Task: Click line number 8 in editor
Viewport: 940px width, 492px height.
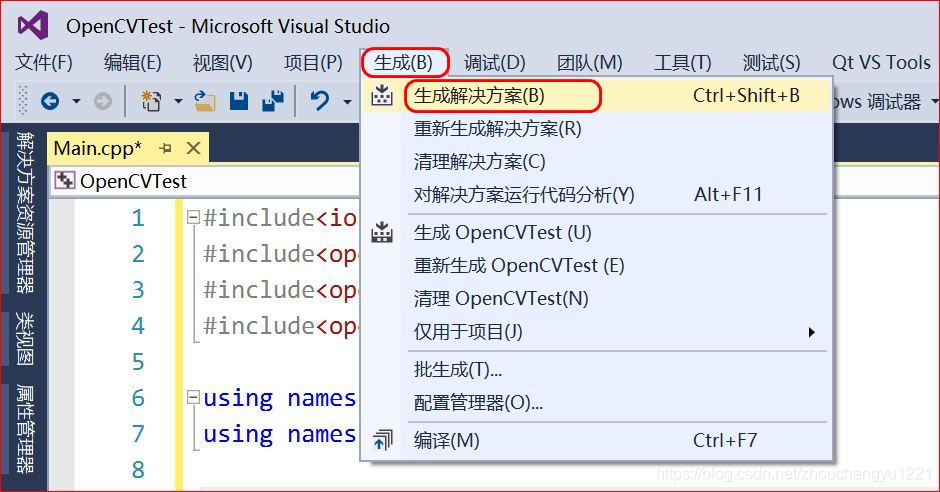Action: 138,469
